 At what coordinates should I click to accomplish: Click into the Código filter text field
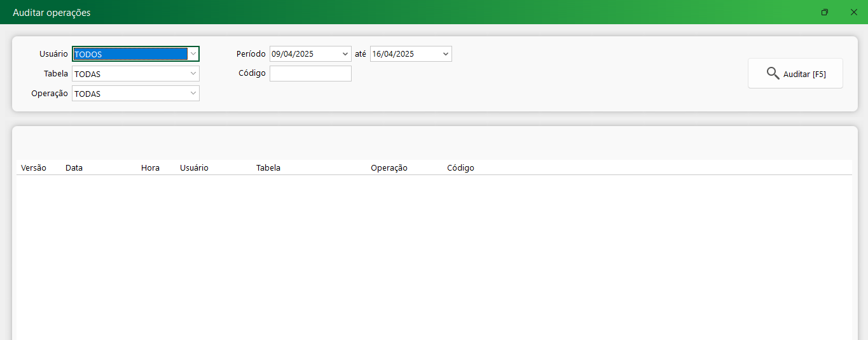310,74
